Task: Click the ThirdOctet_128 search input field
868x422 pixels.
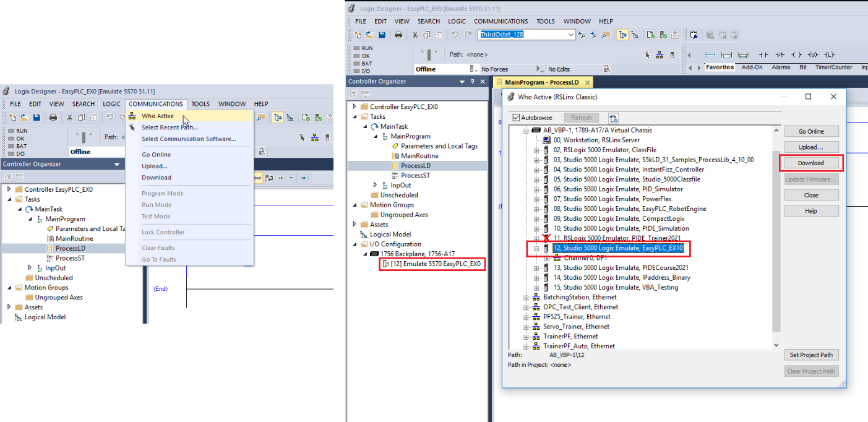Action: (x=522, y=35)
